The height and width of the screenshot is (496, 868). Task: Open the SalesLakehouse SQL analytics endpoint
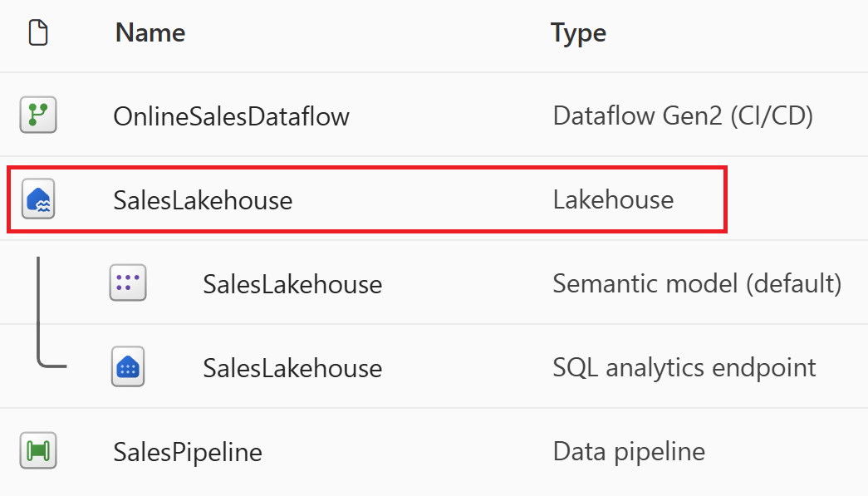pyautogui.click(x=292, y=366)
